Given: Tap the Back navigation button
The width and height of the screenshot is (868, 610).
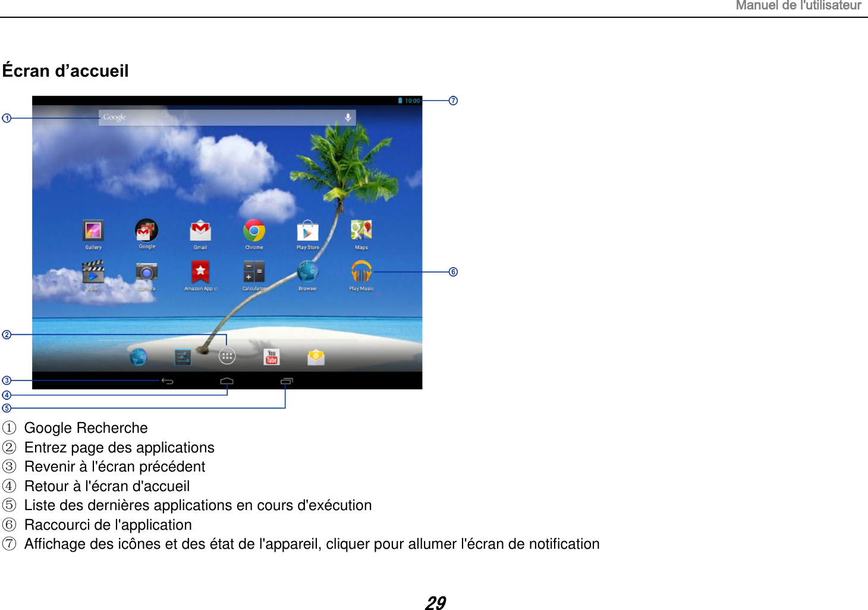Looking at the screenshot, I should tap(168, 381).
